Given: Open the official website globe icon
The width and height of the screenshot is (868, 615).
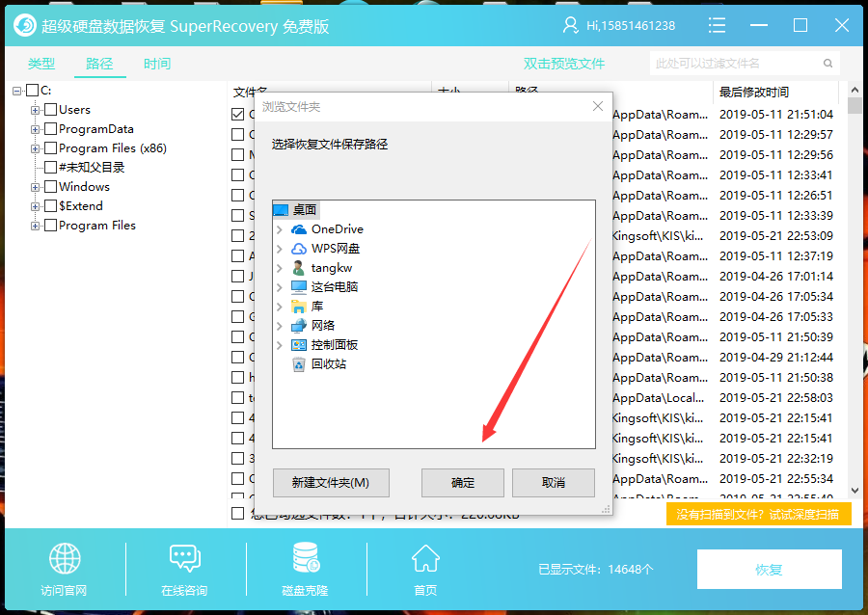Looking at the screenshot, I should pos(65,558).
